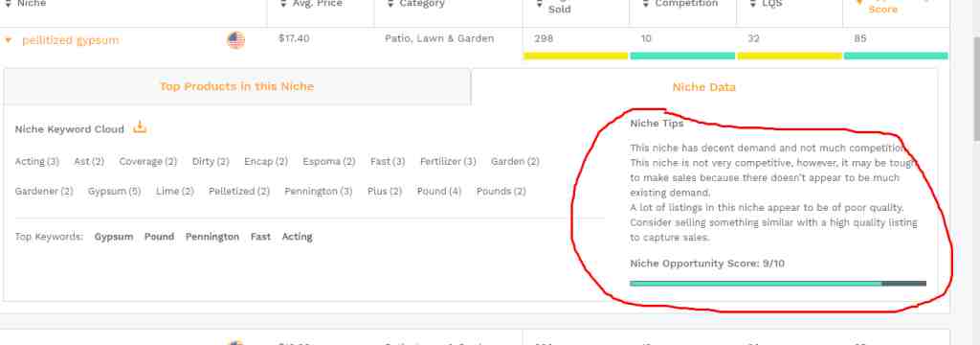
Task: Click the Espoma (2) keyword
Action: 329,162
